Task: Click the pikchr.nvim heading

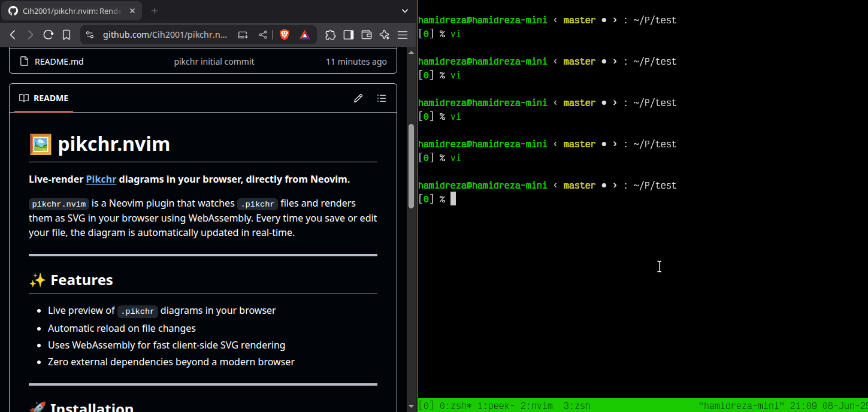Action: pos(99,144)
